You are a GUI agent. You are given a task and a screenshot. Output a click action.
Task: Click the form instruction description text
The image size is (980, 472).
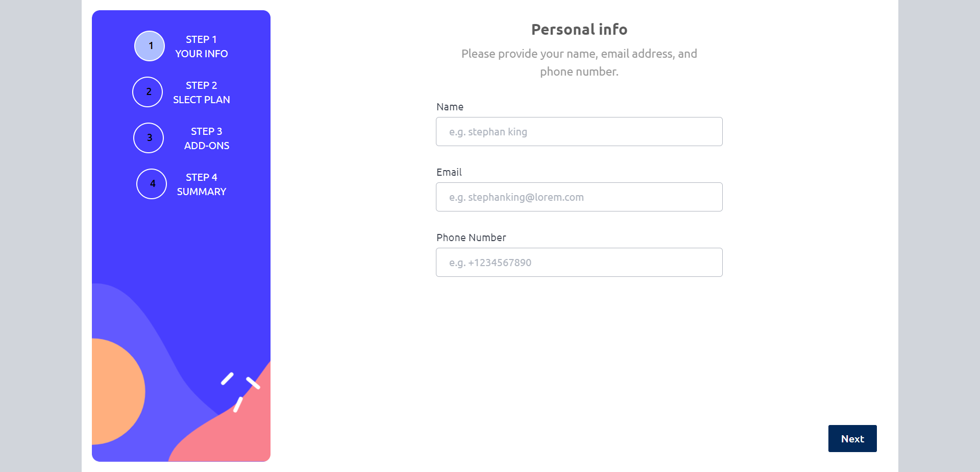(x=579, y=62)
